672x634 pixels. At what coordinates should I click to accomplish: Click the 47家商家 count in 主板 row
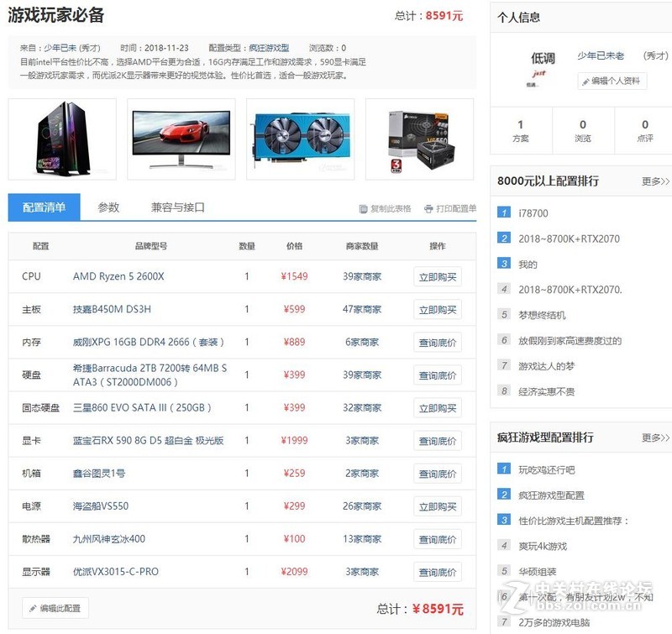click(x=362, y=309)
